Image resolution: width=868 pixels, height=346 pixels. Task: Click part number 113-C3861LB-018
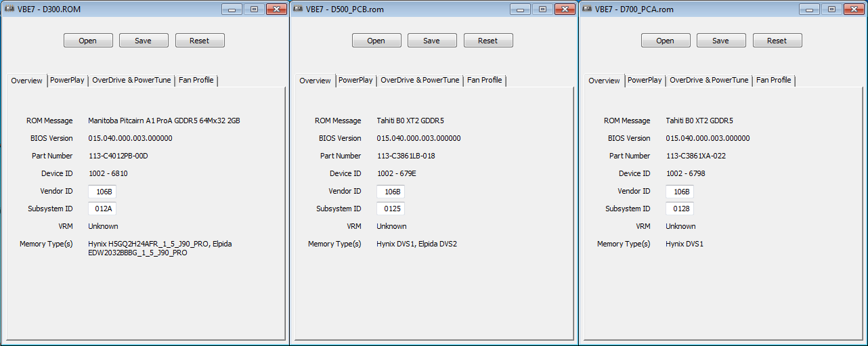(x=406, y=156)
